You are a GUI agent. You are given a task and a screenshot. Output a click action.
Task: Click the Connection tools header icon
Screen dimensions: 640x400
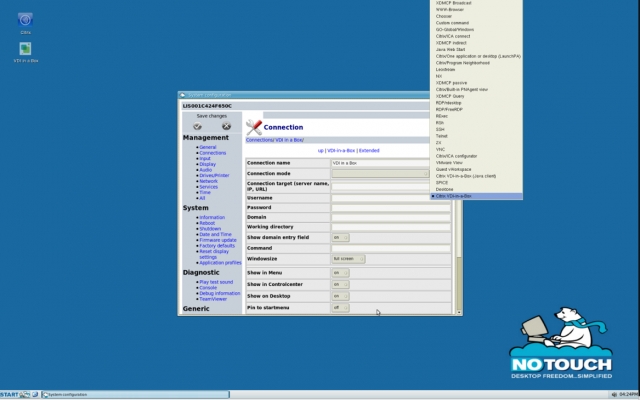(253, 127)
